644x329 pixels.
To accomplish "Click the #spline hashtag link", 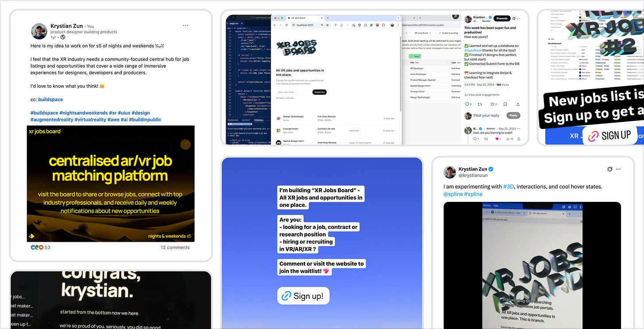I will tap(473, 194).
